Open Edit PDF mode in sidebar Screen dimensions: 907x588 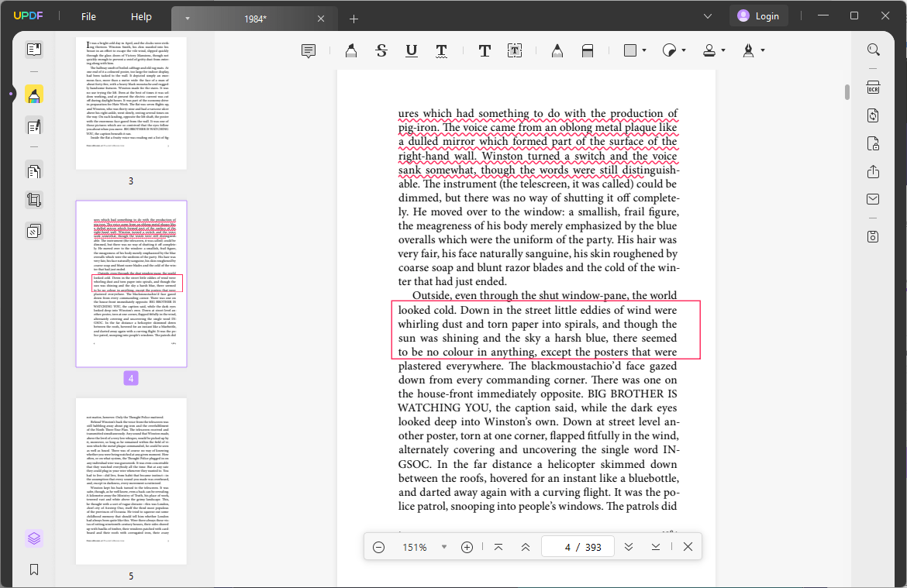34,126
